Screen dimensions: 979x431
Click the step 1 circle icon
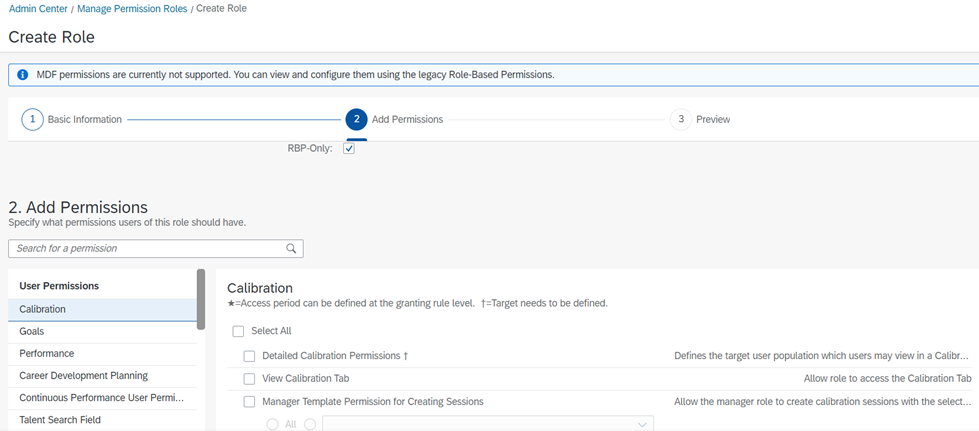(32, 119)
